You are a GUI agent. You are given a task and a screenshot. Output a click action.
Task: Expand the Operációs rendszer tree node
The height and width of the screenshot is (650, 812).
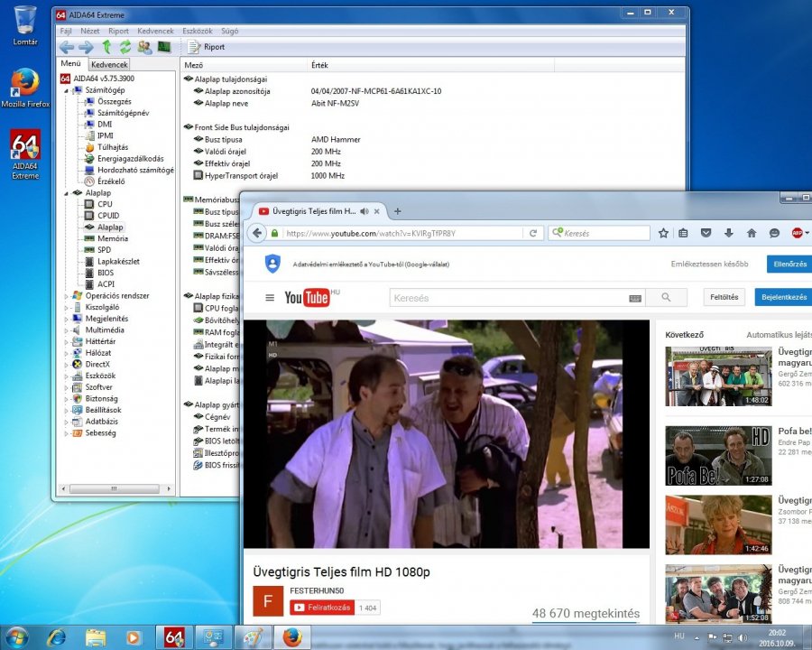click(x=66, y=296)
